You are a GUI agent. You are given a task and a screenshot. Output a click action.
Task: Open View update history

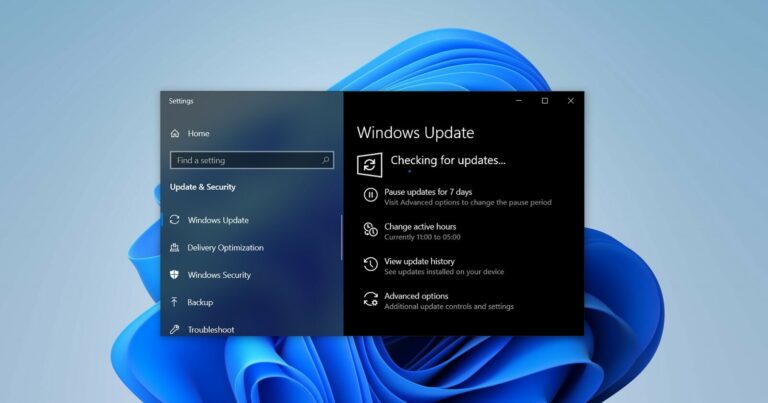point(419,261)
